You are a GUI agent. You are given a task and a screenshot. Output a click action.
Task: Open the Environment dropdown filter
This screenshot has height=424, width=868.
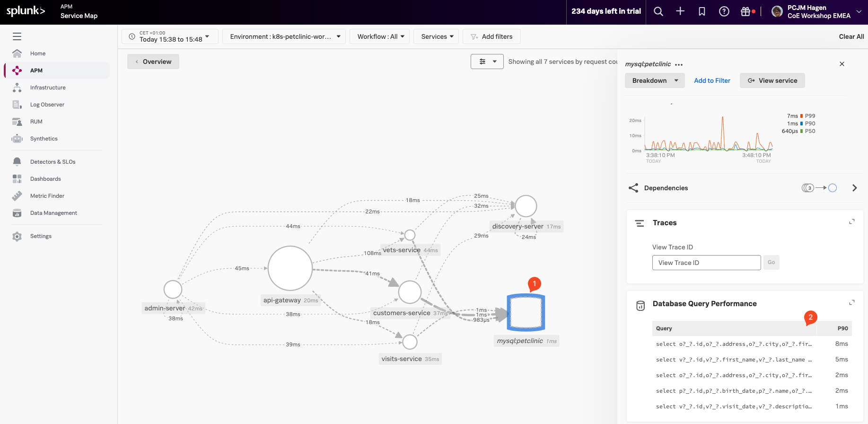click(x=285, y=36)
